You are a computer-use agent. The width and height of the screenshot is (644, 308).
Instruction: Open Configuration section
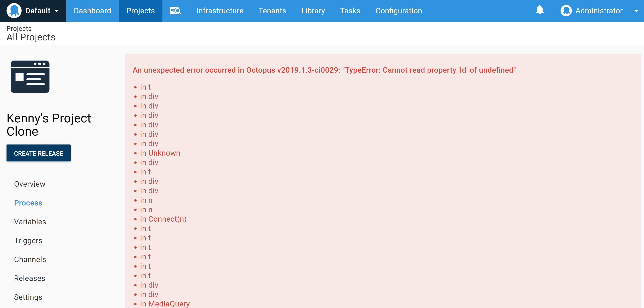pyautogui.click(x=398, y=11)
